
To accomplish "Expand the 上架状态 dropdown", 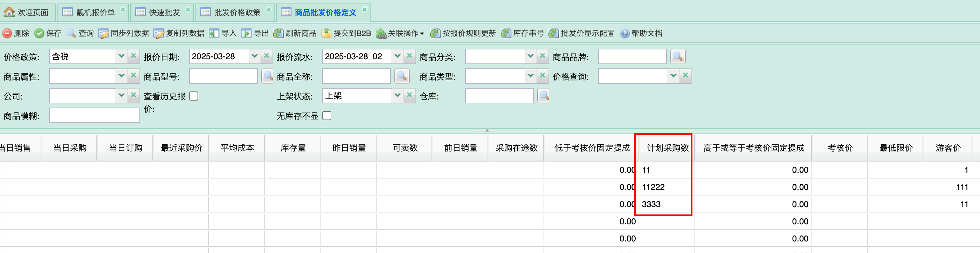I will click(x=397, y=96).
